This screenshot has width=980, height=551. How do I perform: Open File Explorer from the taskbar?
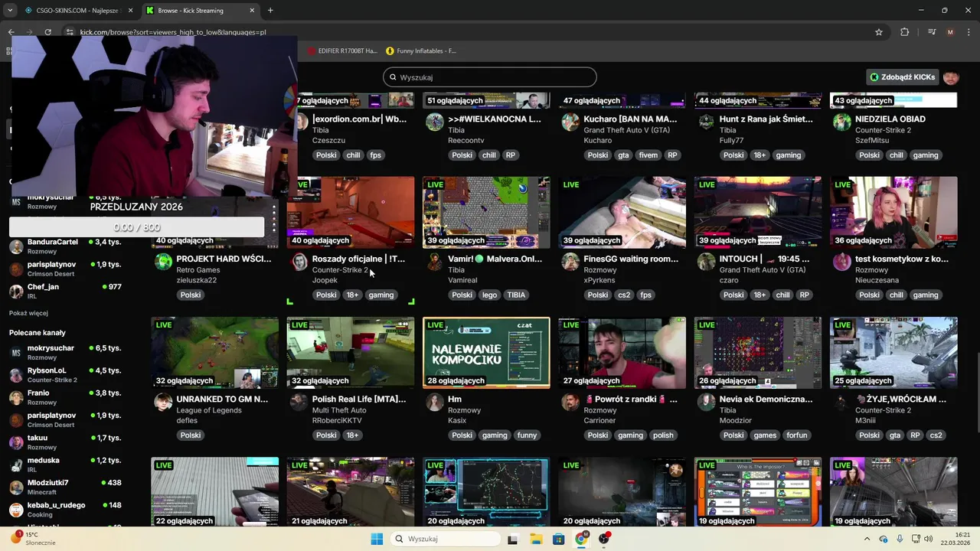click(x=536, y=539)
